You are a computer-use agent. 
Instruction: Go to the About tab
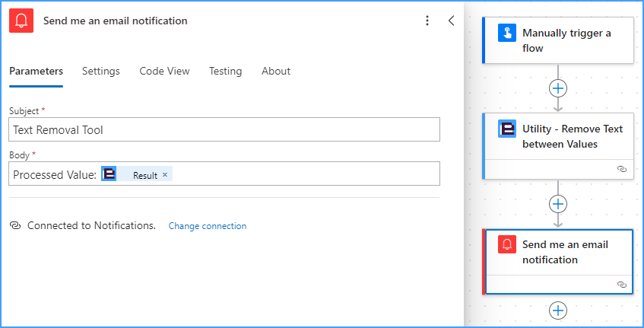[276, 71]
